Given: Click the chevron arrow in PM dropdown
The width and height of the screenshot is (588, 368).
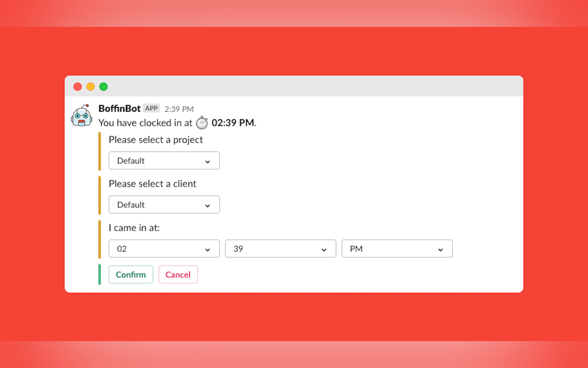Looking at the screenshot, I should pyautogui.click(x=440, y=250).
